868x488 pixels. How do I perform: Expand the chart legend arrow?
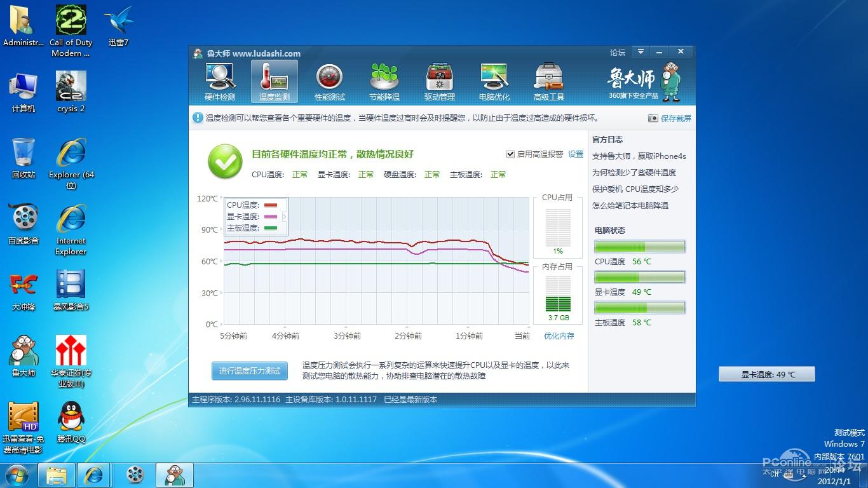pos(285,217)
